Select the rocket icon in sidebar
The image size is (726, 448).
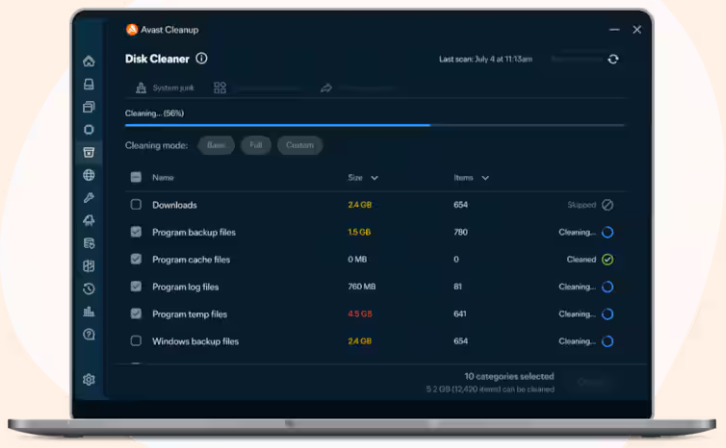89,220
